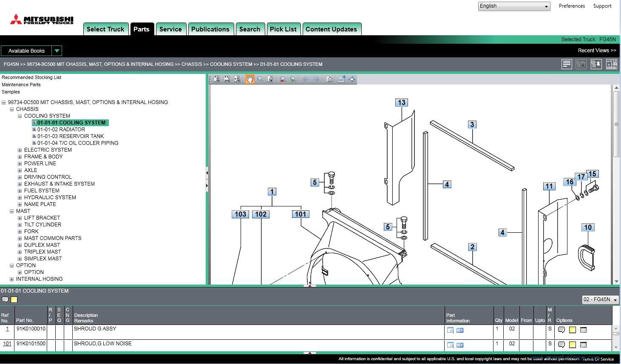Viewport: 621px width, 364px height.
Task: Click the open image in new window icon
Action: click(342, 79)
